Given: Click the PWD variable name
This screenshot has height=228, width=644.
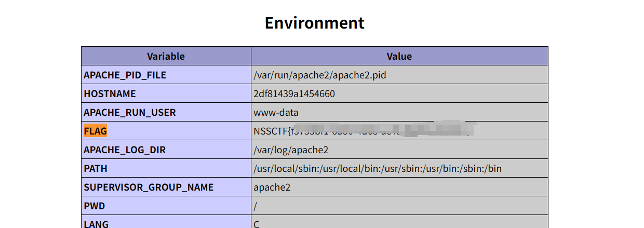Looking at the screenshot, I should coord(94,206).
